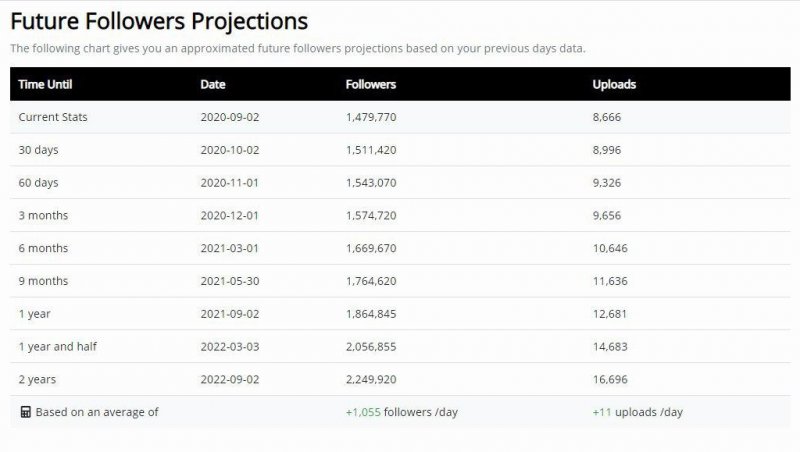Click the 2021-09-02 date in 1 year row
The height and width of the screenshot is (452, 800).
click(230, 314)
